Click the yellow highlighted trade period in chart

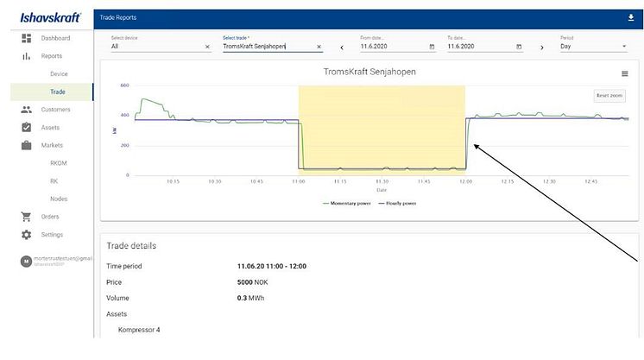(x=382, y=129)
